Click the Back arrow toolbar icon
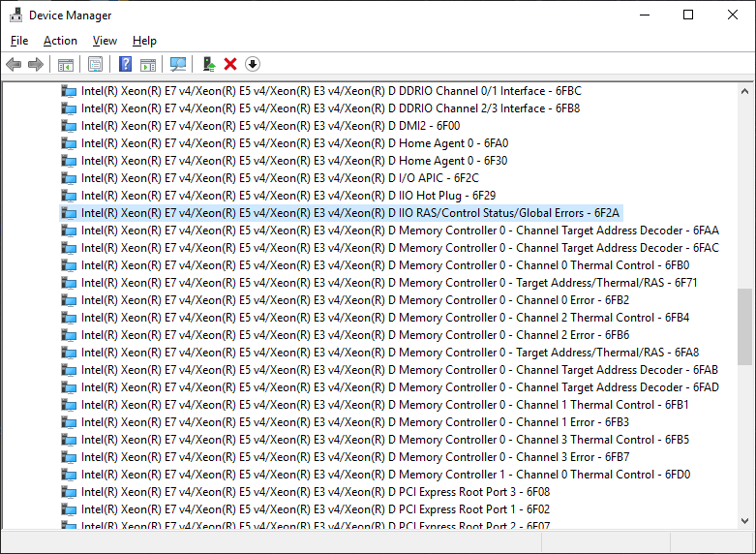 (x=14, y=64)
